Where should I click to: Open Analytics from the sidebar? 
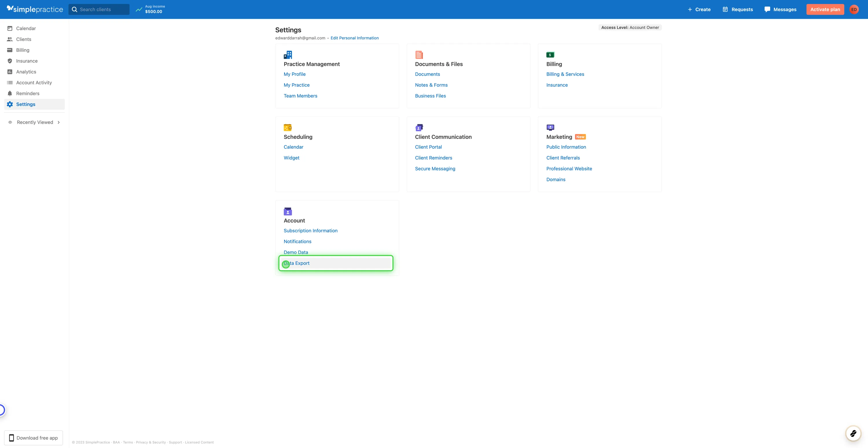[x=26, y=71]
